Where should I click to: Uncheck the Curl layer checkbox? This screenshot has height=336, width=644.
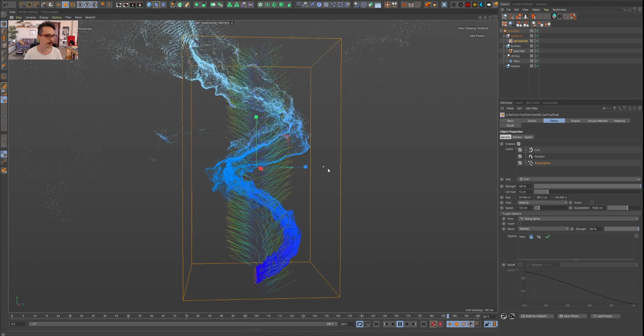pyautogui.click(x=520, y=150)
